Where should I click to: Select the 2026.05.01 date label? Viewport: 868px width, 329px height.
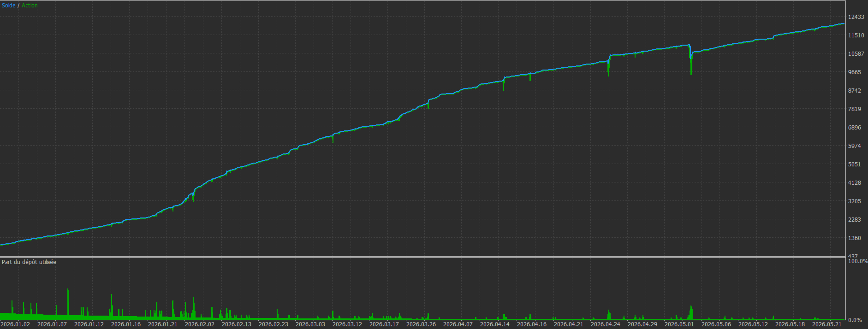click(679, 324)
